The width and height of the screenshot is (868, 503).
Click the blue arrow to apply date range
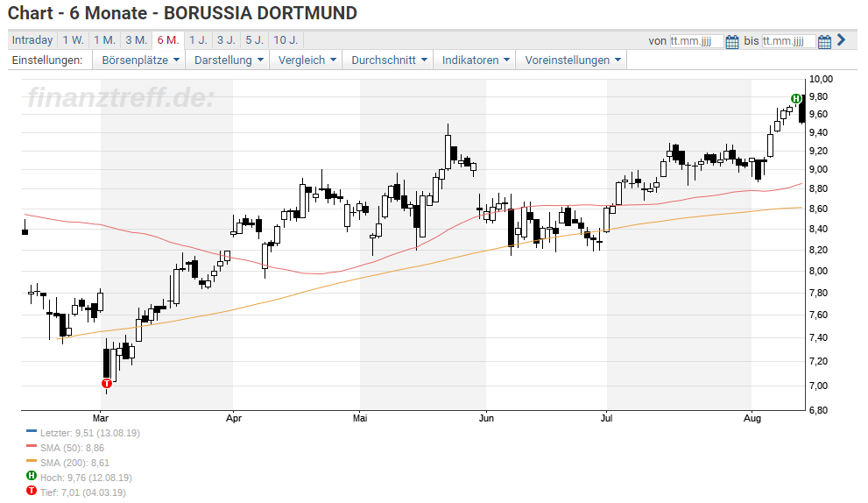pyautogui.click(x=842, y=40)
